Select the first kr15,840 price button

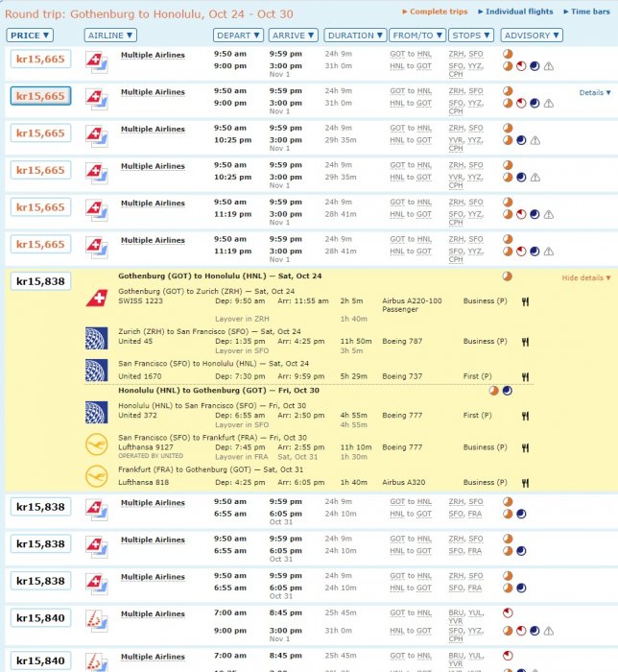[40, 617]
